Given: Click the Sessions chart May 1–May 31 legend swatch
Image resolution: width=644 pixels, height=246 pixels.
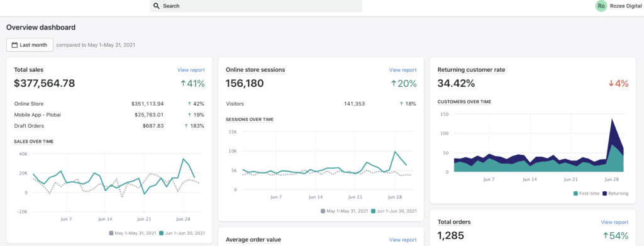Looking at the screenshot, I should [323, 211].
